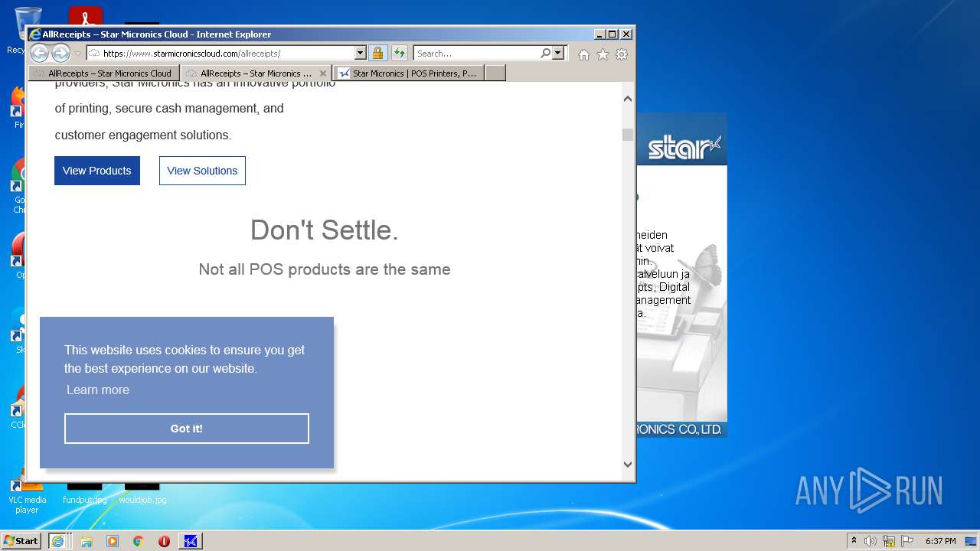Click Internet Explorer taskbar icon

click(57, 541)
